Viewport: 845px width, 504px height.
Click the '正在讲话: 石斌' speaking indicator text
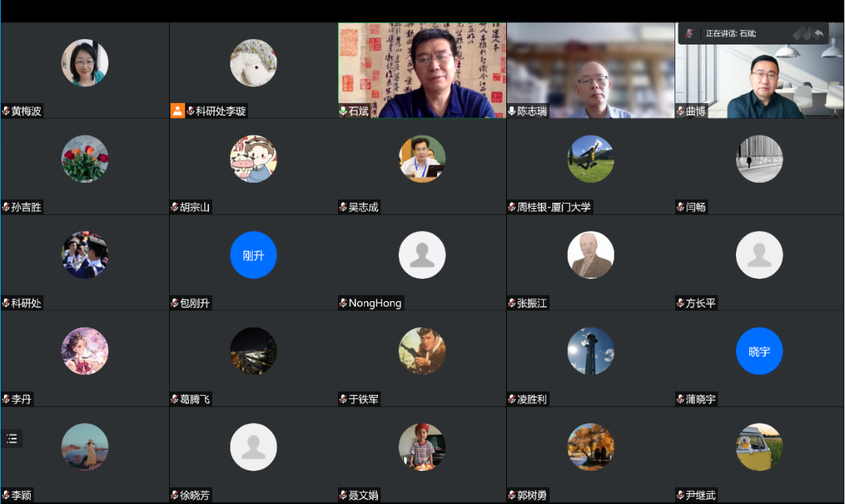[731, 34]
